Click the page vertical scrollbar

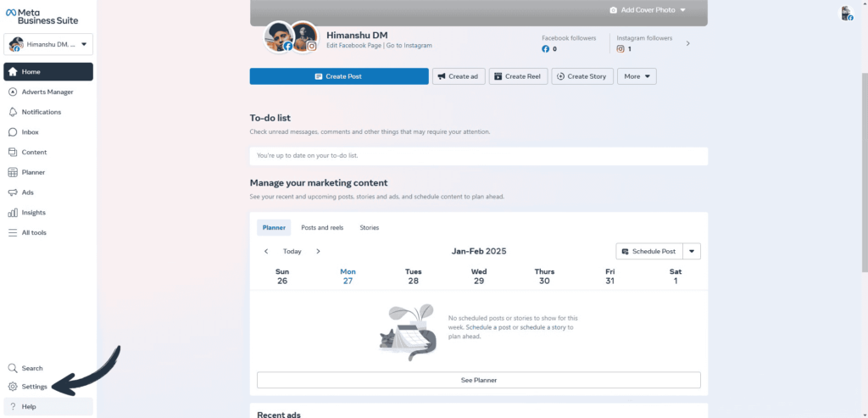(x=865, y=171)
